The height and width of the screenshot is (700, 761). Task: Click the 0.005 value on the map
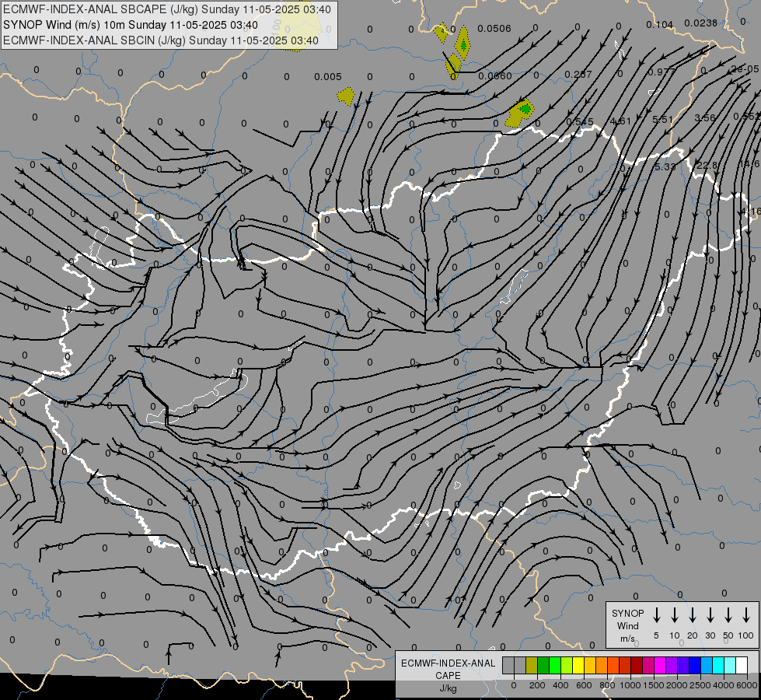[x=327, y=77]
